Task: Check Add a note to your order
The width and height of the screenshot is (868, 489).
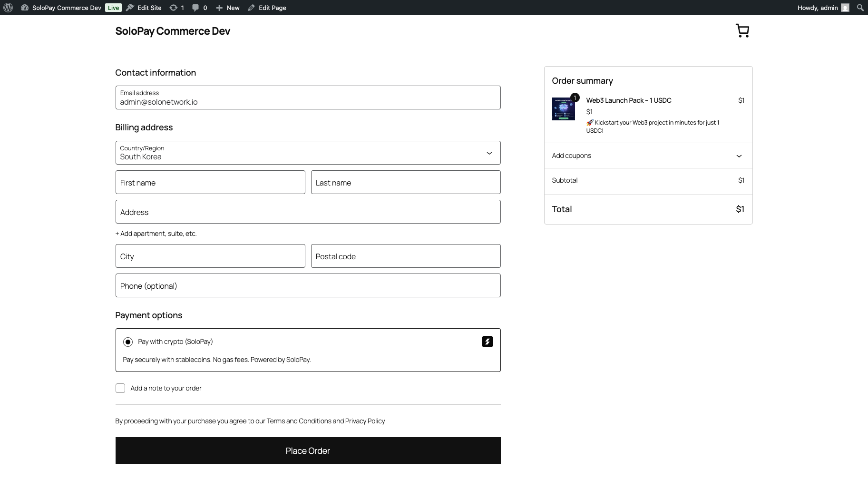Action: (x=120, y=388)
